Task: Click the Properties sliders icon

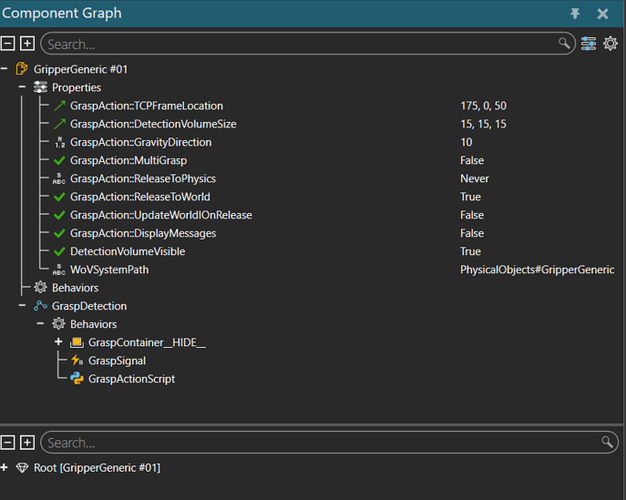Action: pyautogui.click(x=40, y=87)
